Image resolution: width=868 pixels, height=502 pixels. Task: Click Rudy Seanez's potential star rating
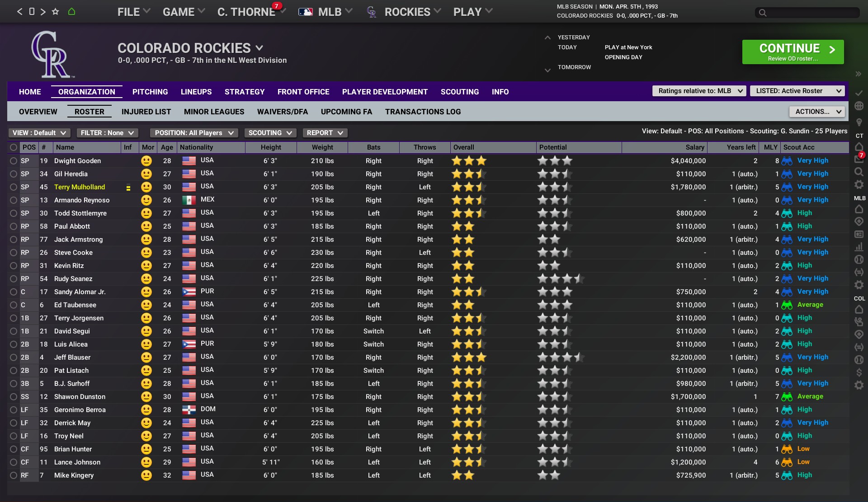point(560,279)
